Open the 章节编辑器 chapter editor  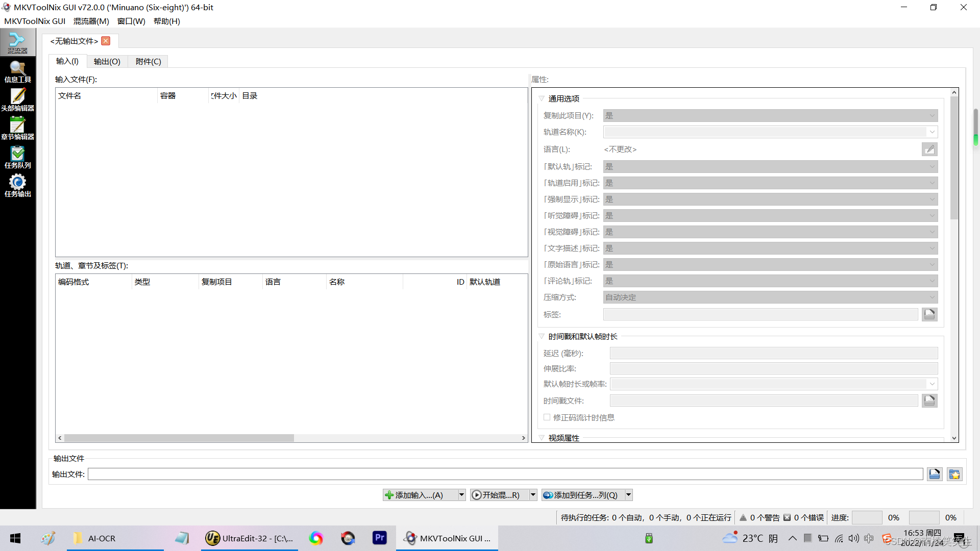[17, 129]
